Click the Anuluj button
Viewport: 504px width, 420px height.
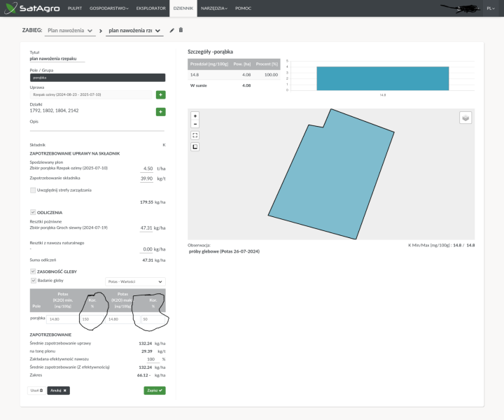point(58,390)
